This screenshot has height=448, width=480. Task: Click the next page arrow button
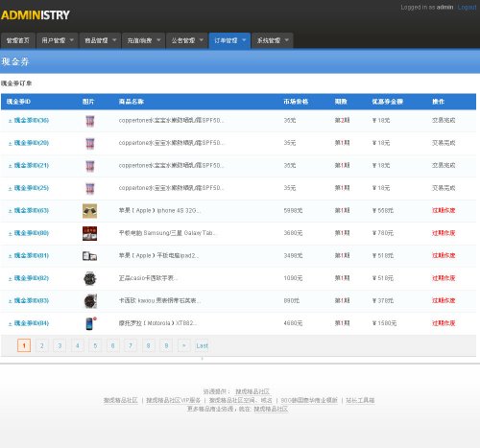(x=183, y=345)
